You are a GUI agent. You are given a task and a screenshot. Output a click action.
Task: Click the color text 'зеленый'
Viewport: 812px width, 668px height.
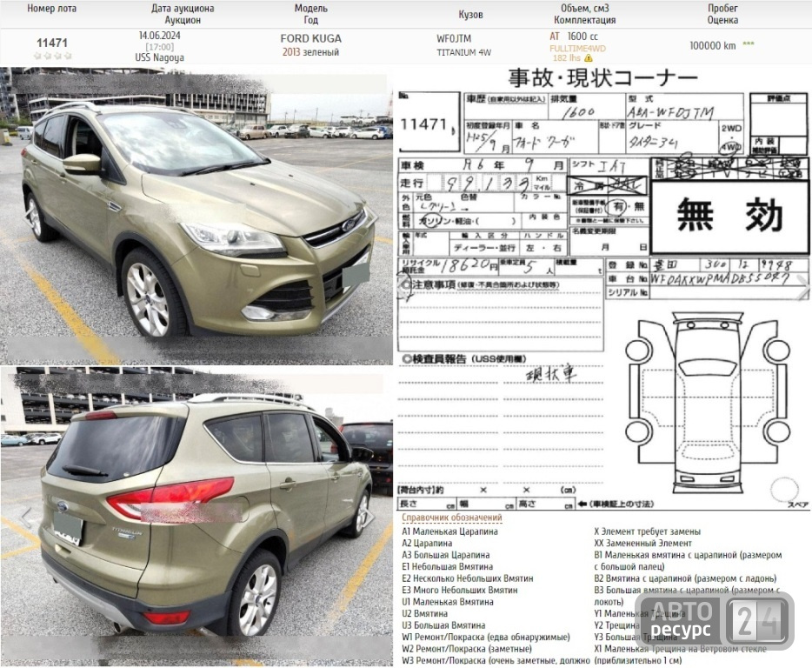(321, 52)
